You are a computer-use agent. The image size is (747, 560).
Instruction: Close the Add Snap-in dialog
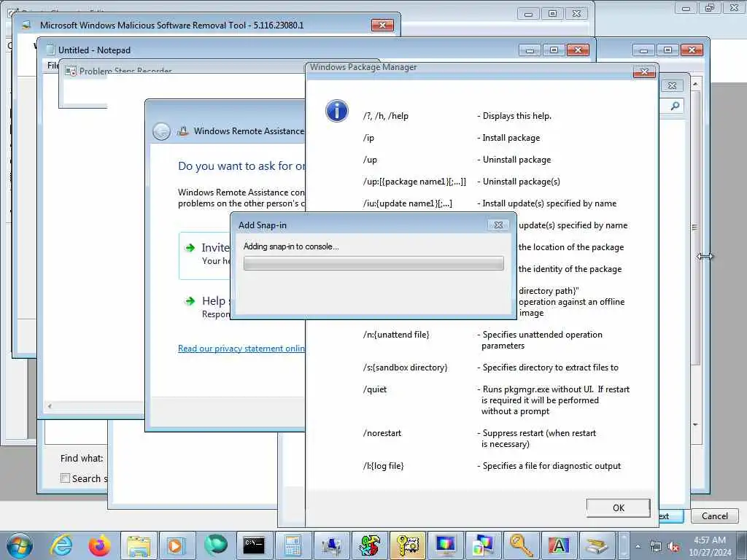498,225
